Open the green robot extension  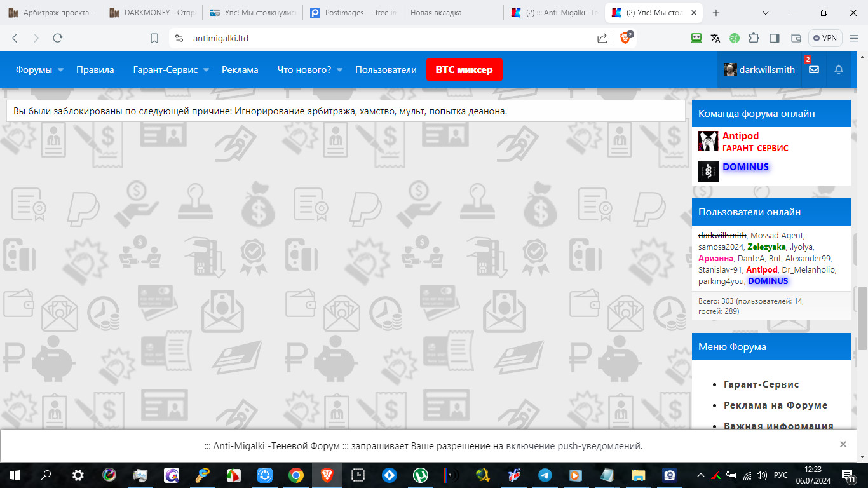[x=696, y=38]
